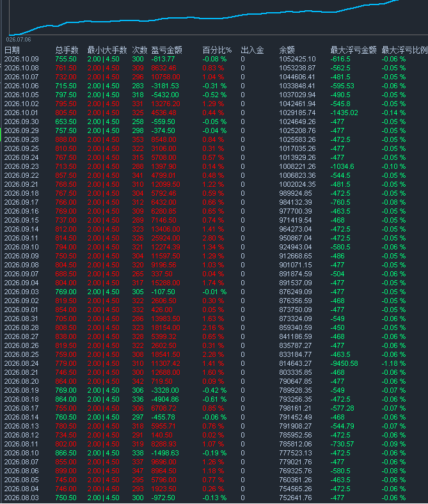This screenshot has height=504, width=428.
Task: Click percentage value 2.28 %
Action: tap(213, 354)
